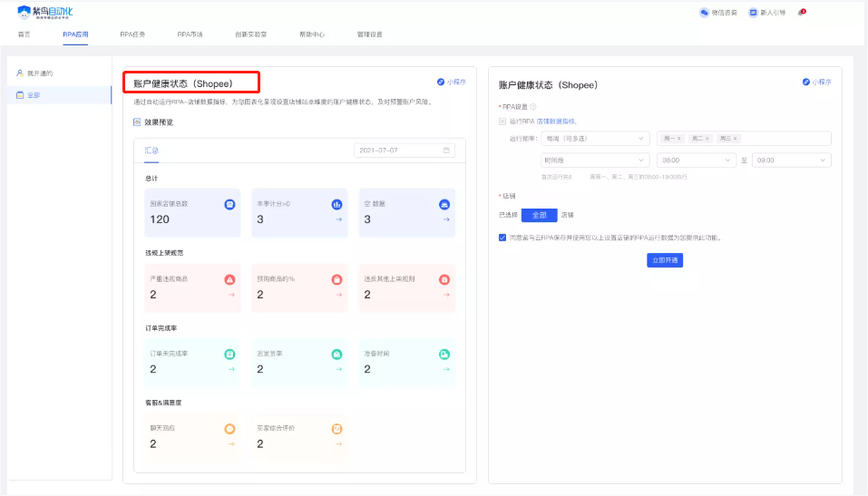
Task: Click orange chat icon on 聊天回应 card
Action: point(229,429)
